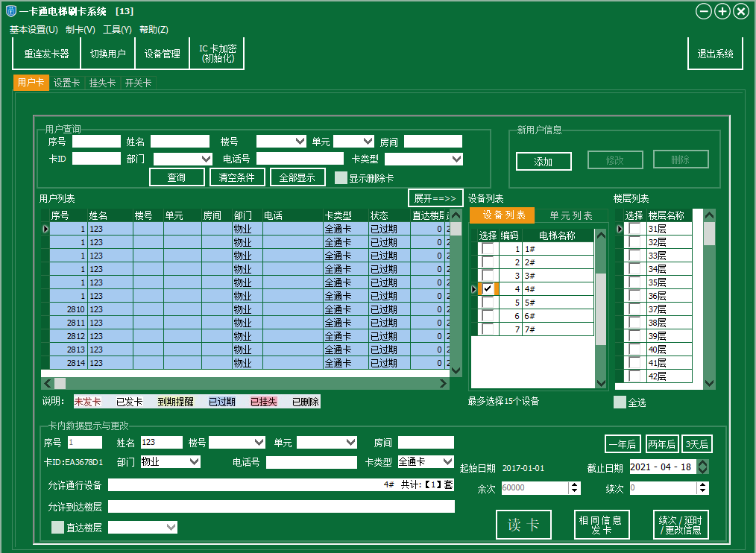Enable the 直达楼层 checkbox

(x=58, y=528)
